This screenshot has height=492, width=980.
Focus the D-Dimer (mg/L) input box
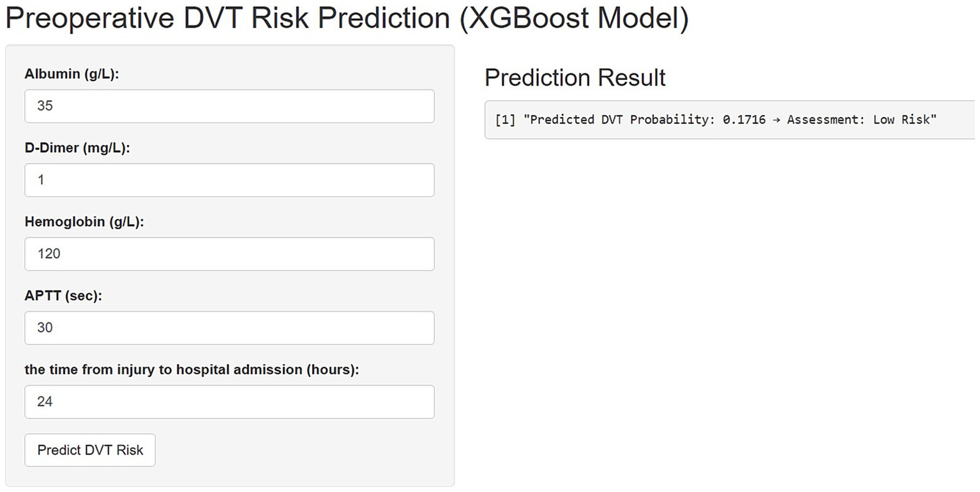pyautogui.click(x=229, y=180)
